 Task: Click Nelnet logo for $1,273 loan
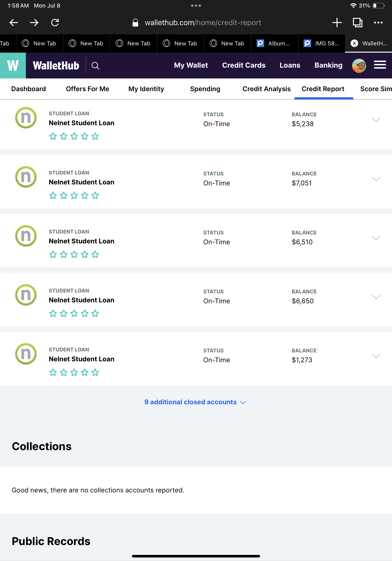pos(26,354)
